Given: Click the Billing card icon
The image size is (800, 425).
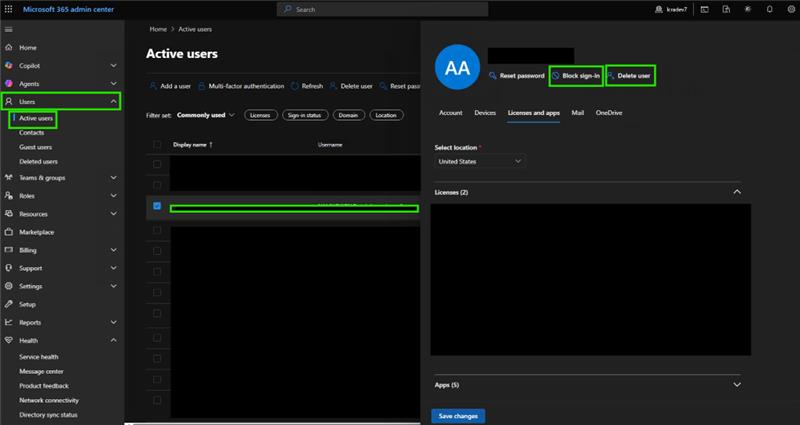Looking at the screenshot, I should coord(9,250).
